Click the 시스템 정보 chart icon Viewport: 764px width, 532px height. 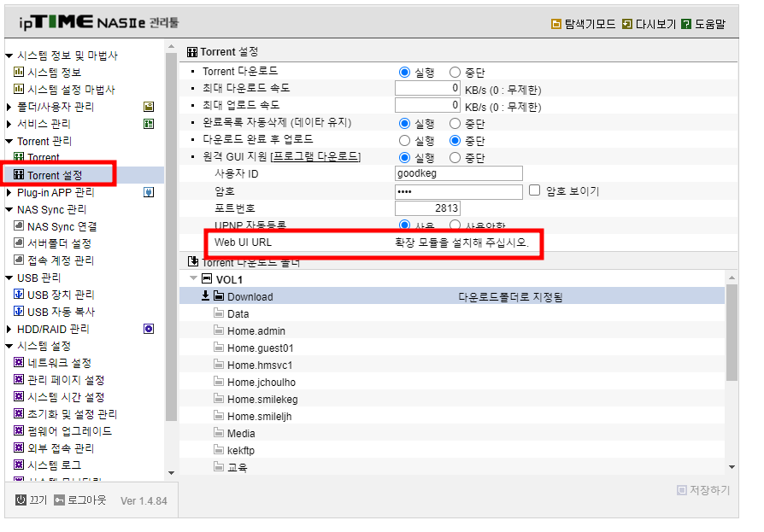(19, 72)
